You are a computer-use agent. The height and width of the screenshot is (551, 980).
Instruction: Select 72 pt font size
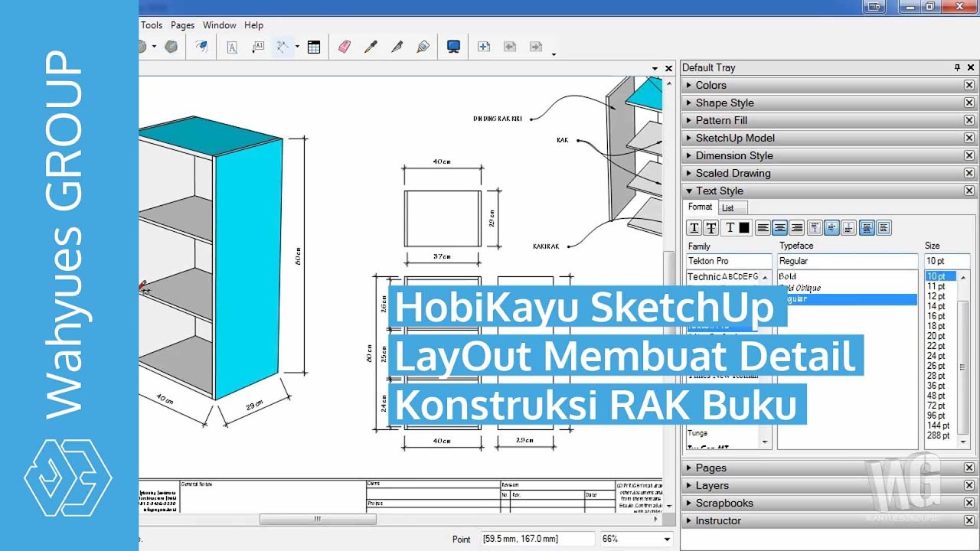pyautogui.click(x=936, y=406)
